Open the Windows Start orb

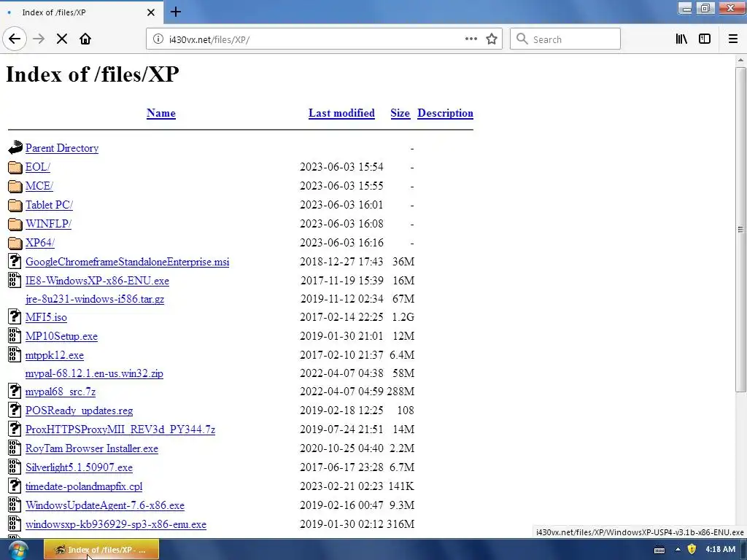tap(18, 550)
